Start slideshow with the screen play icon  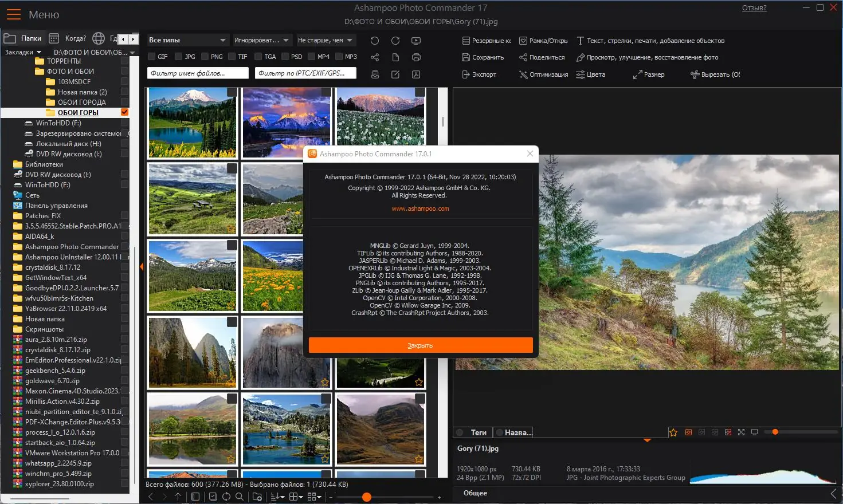click(x=416, y=41)
